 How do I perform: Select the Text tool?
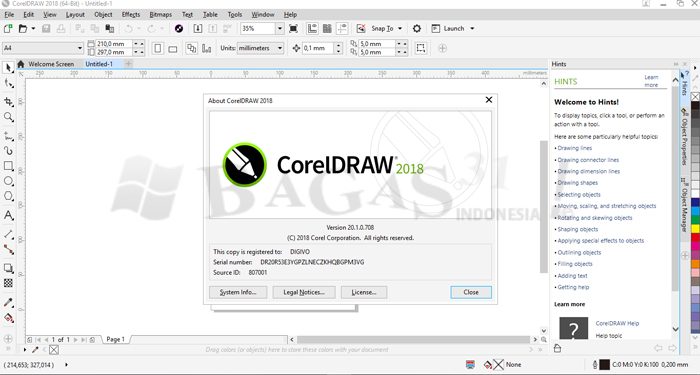pos(8,216)
